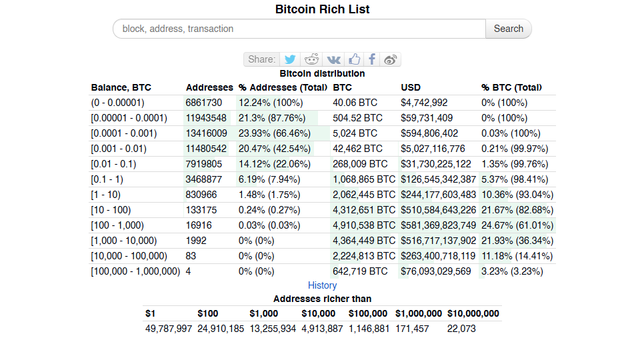Click the $594,806,402 USD value

point(429,133)
